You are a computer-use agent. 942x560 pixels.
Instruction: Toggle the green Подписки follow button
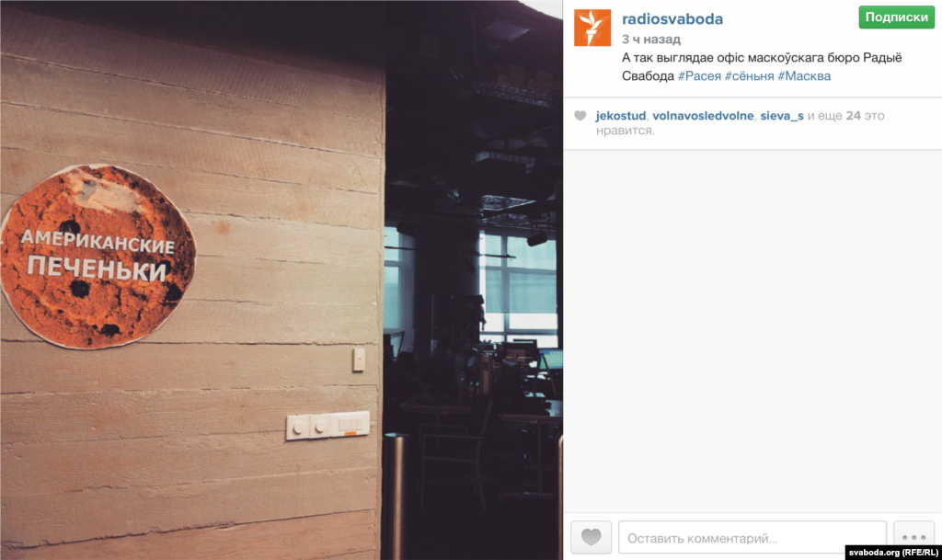pos(896,17)
